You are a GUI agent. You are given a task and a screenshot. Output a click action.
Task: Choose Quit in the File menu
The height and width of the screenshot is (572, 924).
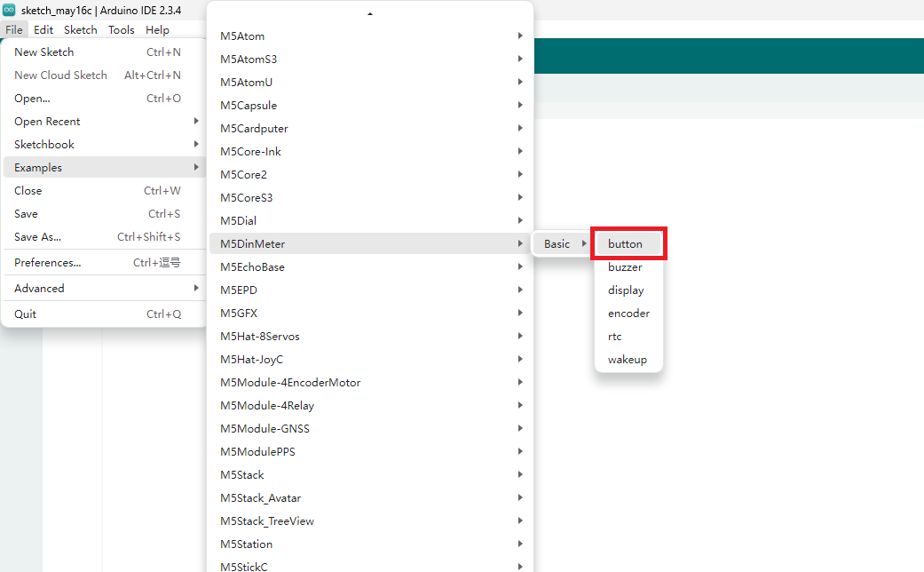(x=105, y=314)
